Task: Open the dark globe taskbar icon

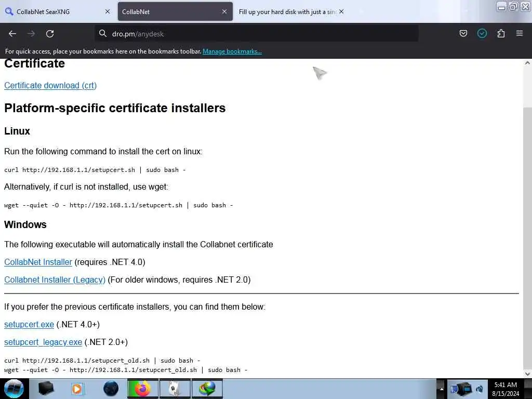Action: coord(111,389)
